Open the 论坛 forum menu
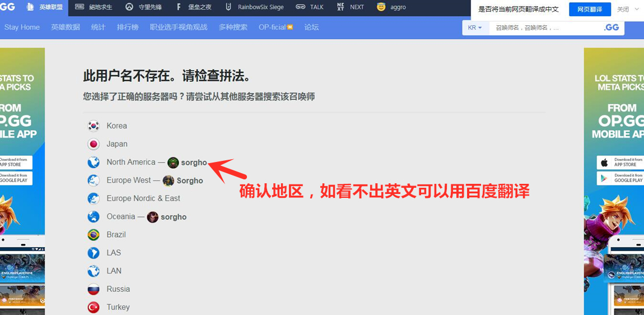The image size is (644, 315). [x=311, y=27]
